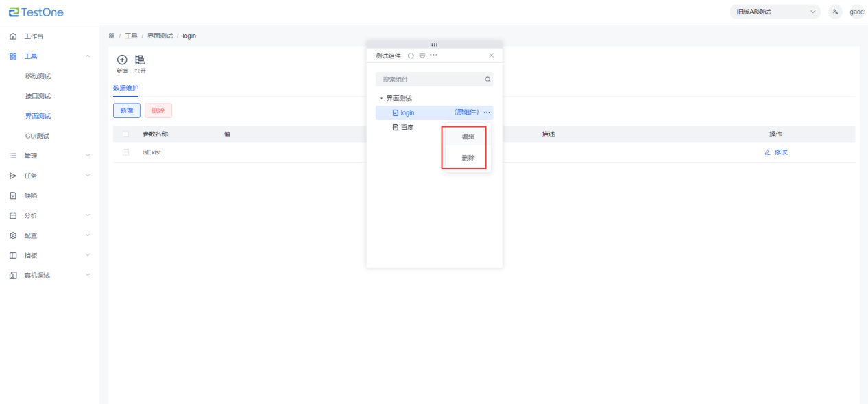Click the ellipsis icon on login row

coord(487,112)
